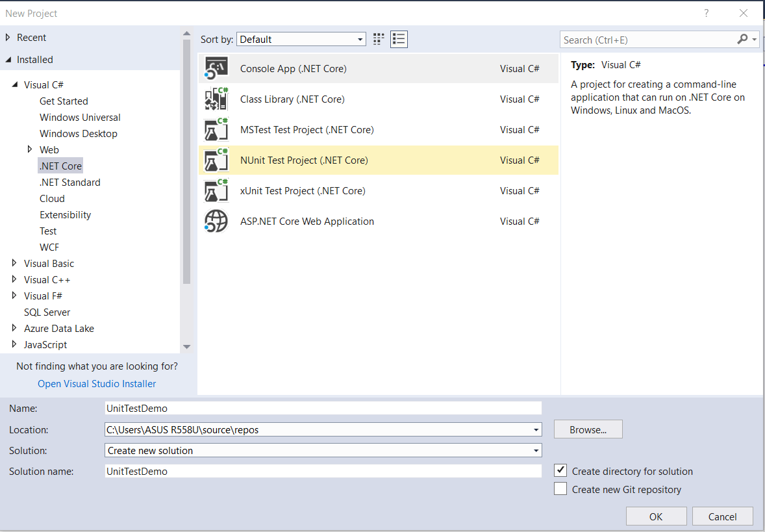This screenshot has width=765, height=532.
Task: Uncheck Create directory for solution
Action: click(560, 470)
